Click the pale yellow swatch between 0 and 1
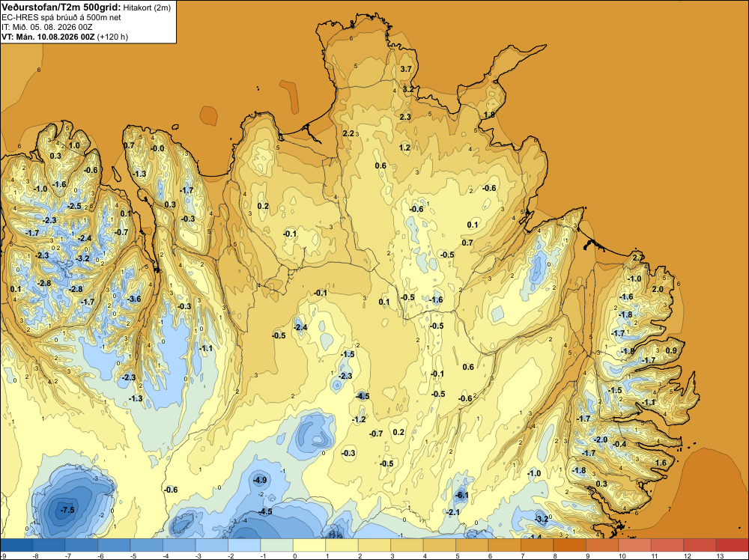The width and height of the screenshot is (749, 560). pos(309,545)
